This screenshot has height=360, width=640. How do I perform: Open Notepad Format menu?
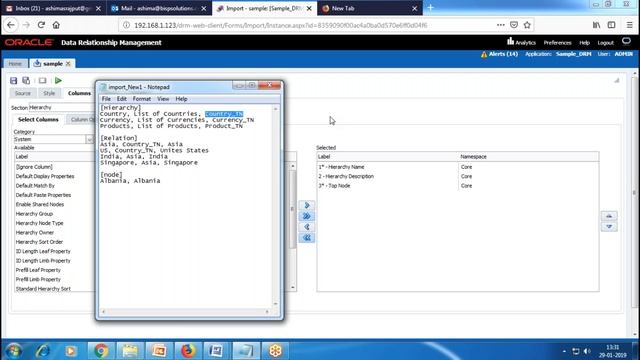point(142,99)
